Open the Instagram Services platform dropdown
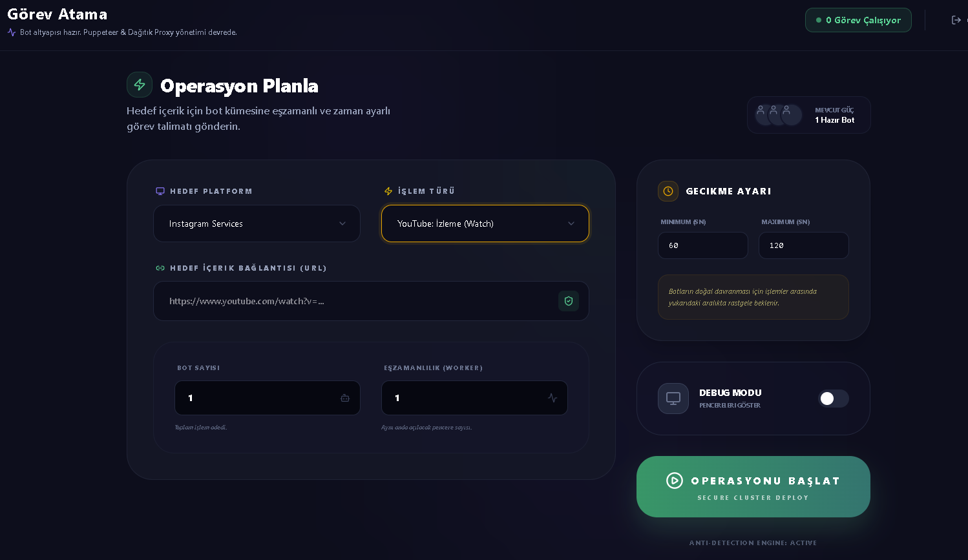968x560 pixels. pyautogui.click(x=257, y=223)
